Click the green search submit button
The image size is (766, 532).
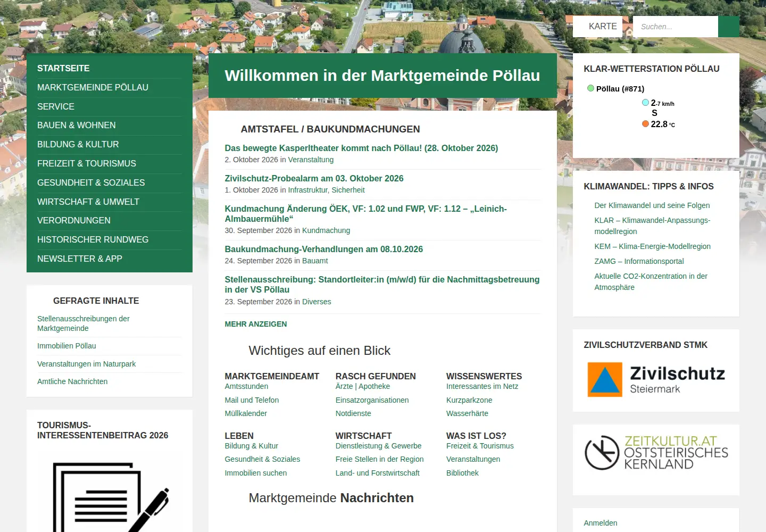click(x=728, y=27)
